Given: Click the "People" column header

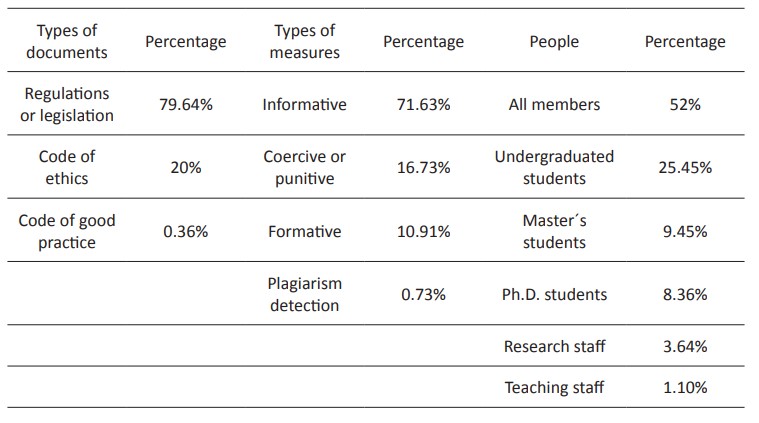Looking at the screenshot, I should click(x=554, y=42).
